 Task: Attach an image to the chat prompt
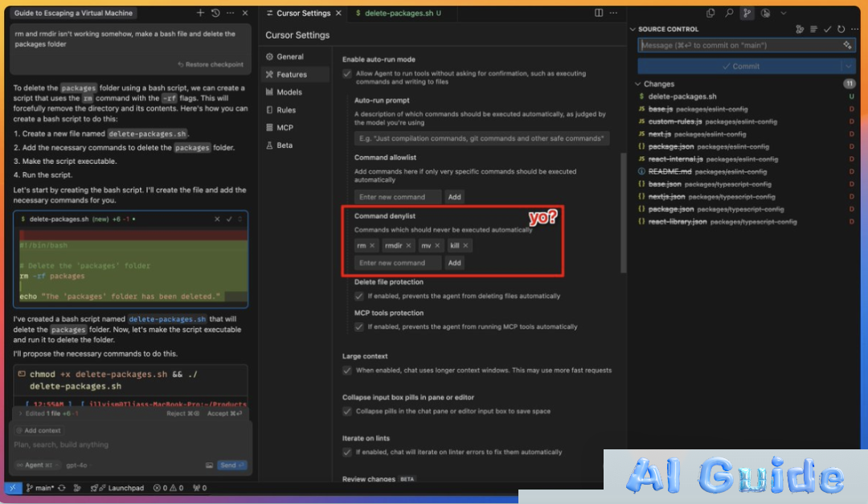pyautogui.click(x=209, y=465)
